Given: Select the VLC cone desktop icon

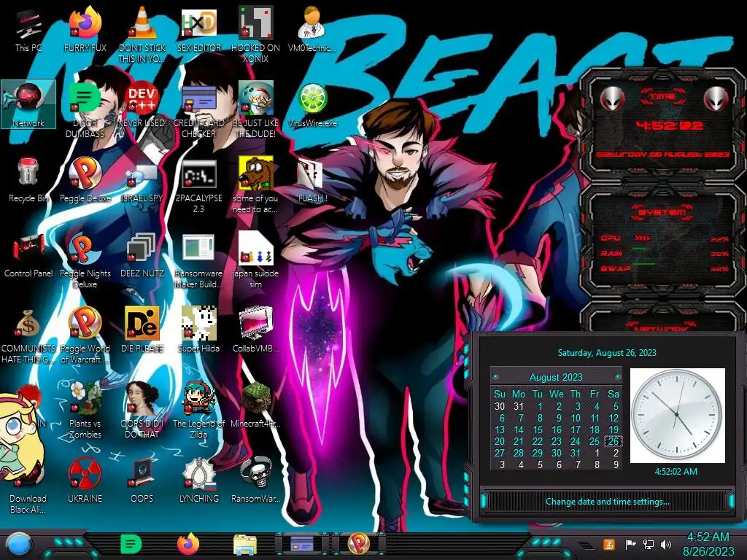Looking at the screenshot, I should tap(142, 34).
